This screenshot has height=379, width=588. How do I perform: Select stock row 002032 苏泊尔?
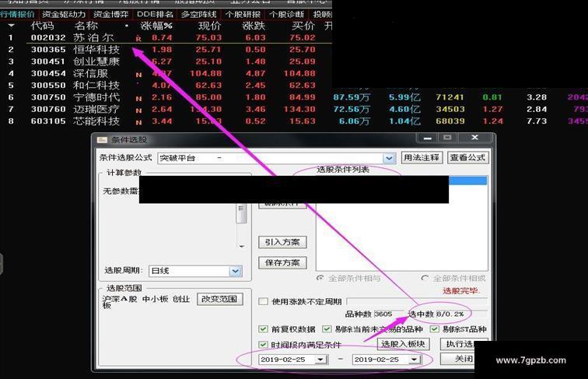(x=166, y=37)
